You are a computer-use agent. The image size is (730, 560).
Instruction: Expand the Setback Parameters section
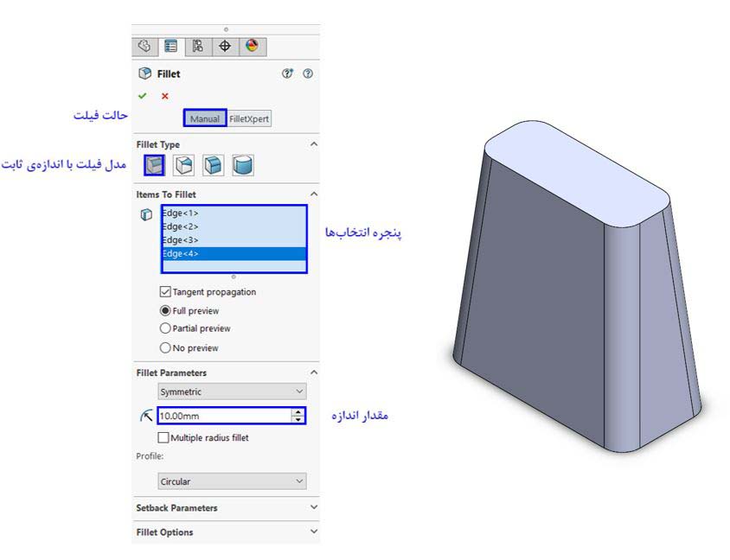point(225,508)
